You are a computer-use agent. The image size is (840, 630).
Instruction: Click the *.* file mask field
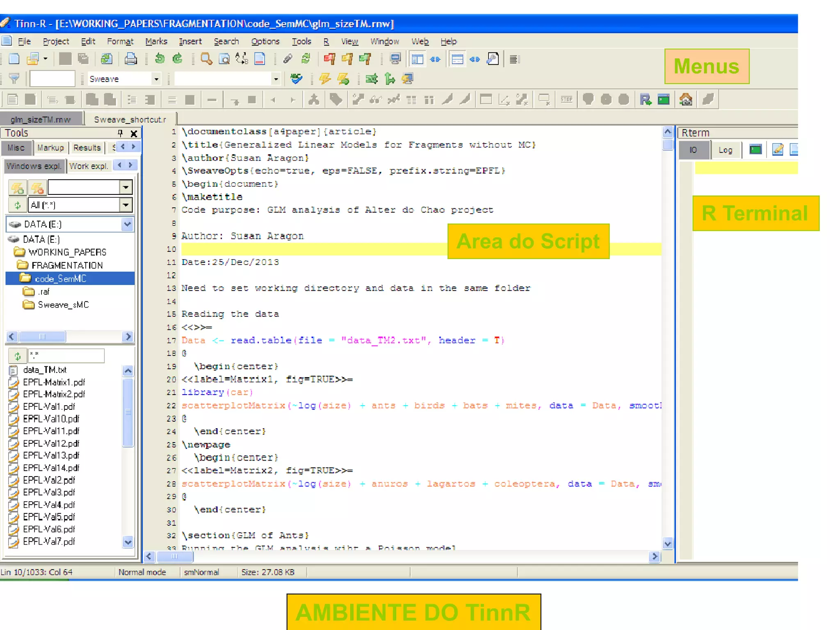coord(66,355)
